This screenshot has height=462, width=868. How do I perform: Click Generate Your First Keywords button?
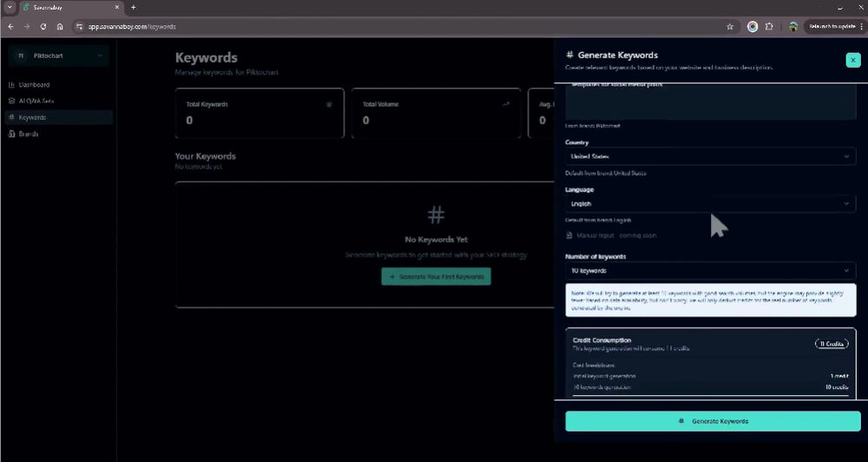(437, 276)
